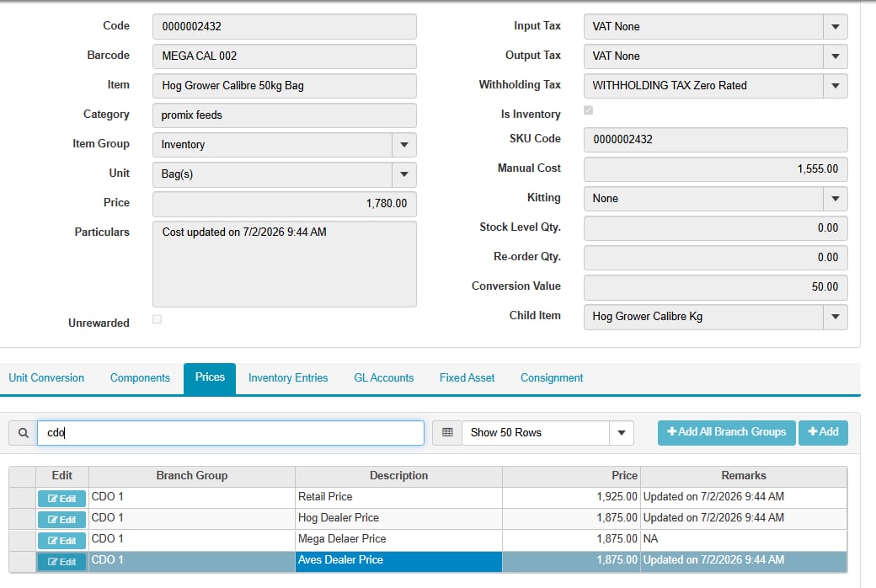This screenshot has width=876, height=588.
Task: Click the Barcode field MEGA CAL 002
Action: (285, 56)
